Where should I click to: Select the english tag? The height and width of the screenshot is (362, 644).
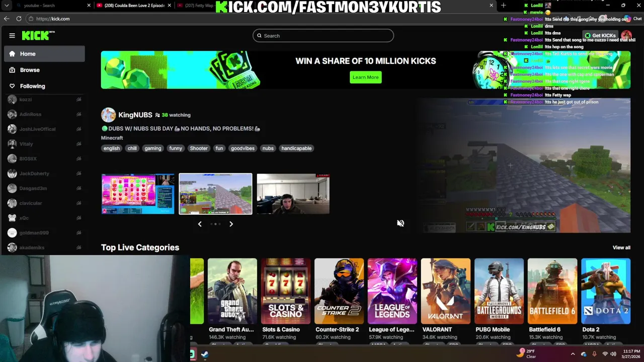[112, 148]
